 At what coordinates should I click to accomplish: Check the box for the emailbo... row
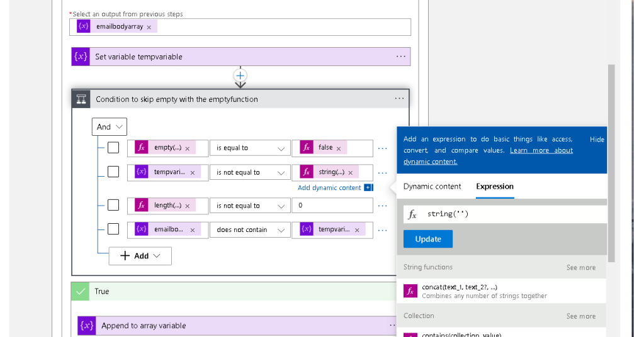point(113,229)
